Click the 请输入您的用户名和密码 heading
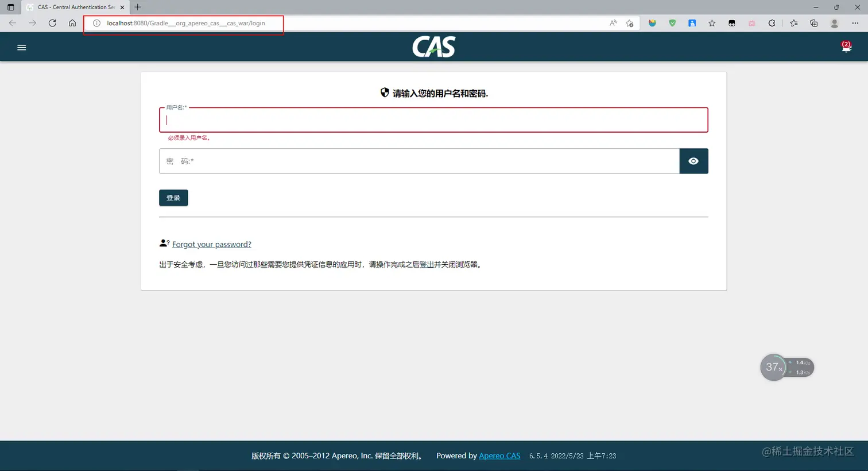This screenshot has height=471, width=868. (x=440, y=93)
